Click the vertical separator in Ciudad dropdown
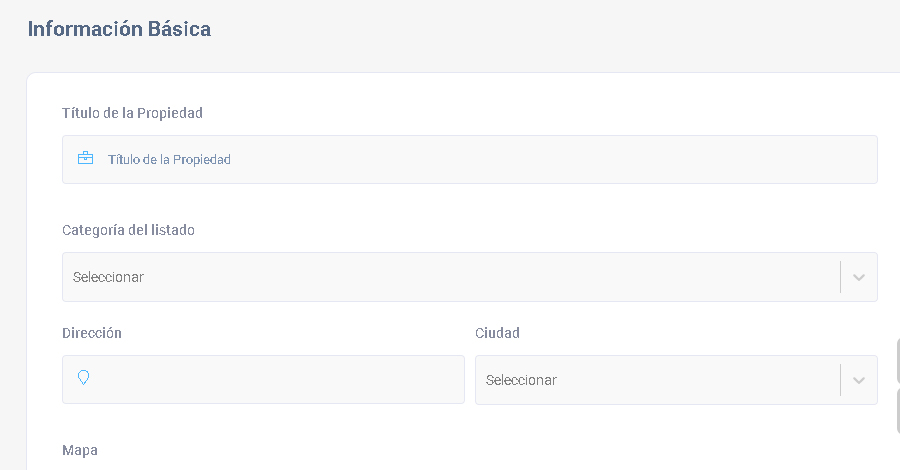The width and height of the screenshot is (900, 470). pos(840,379)
